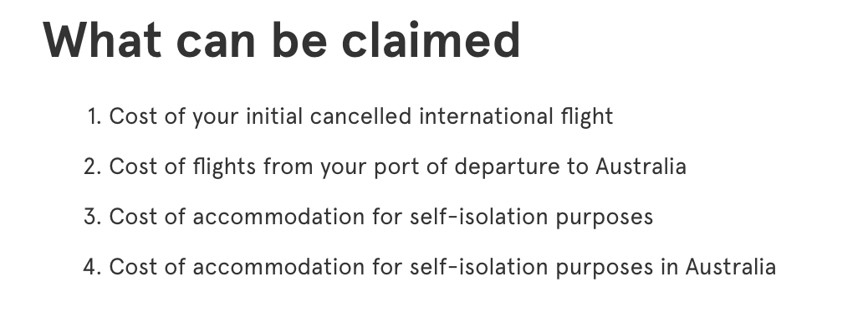Click the list number 1 marker
Screen dimensions: 868x328
94,117
